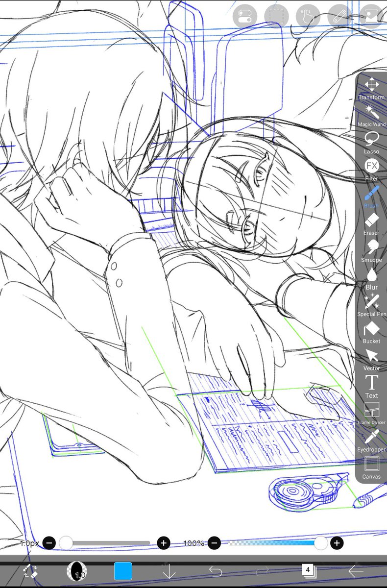Select the Frame Divider tool
This screenshot has width=387, height=588.
click(371, 414)
